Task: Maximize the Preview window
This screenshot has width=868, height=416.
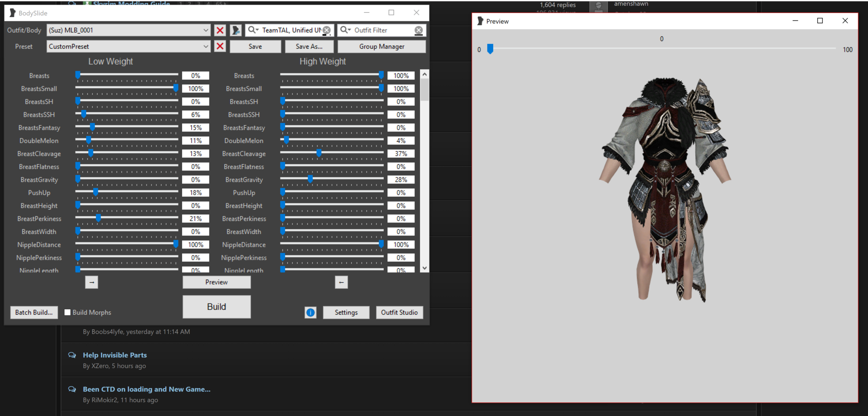Action: coord(820,21)
